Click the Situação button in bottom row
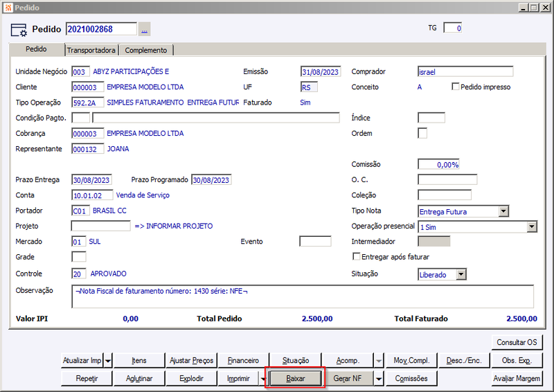 click(296, 361)
